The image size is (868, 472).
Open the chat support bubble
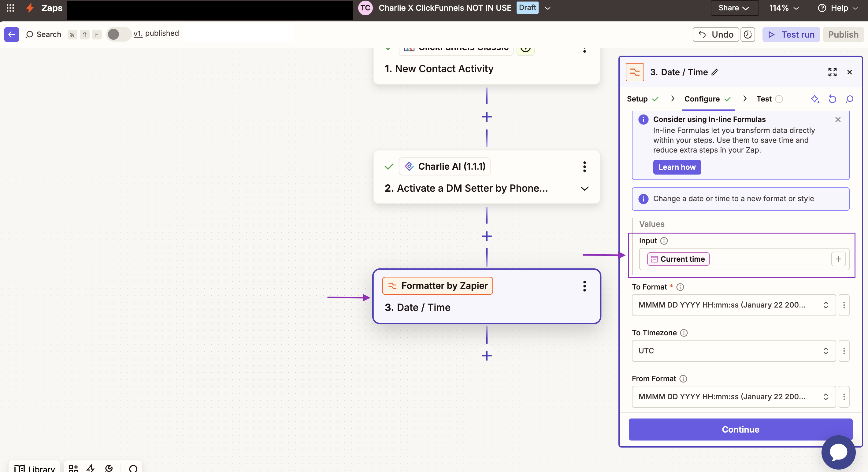click(838, 452)
